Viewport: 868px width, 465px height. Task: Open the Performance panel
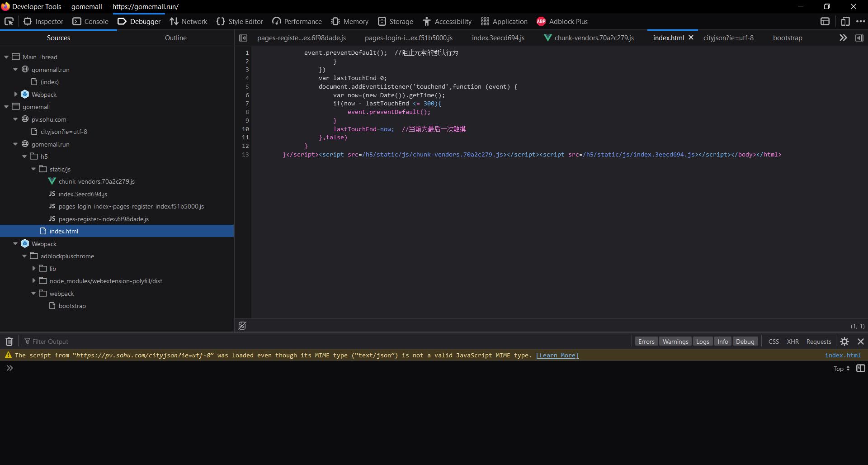tap(297, 21)
